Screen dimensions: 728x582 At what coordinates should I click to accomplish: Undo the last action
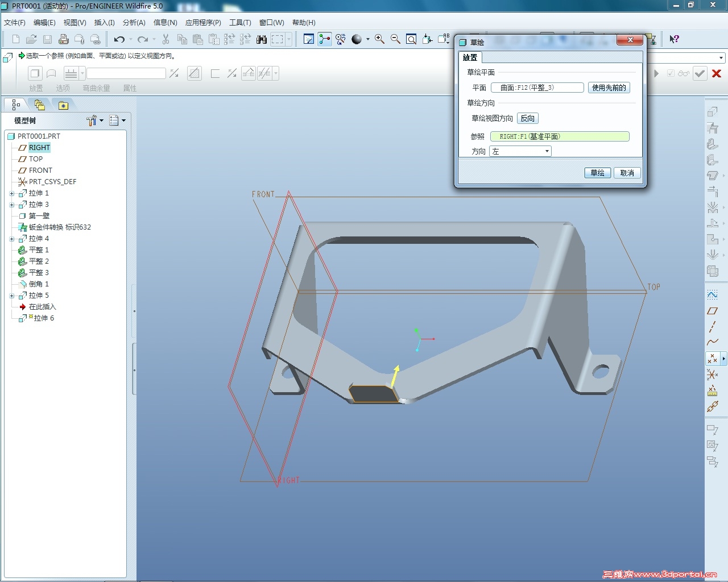coord(119,39)
